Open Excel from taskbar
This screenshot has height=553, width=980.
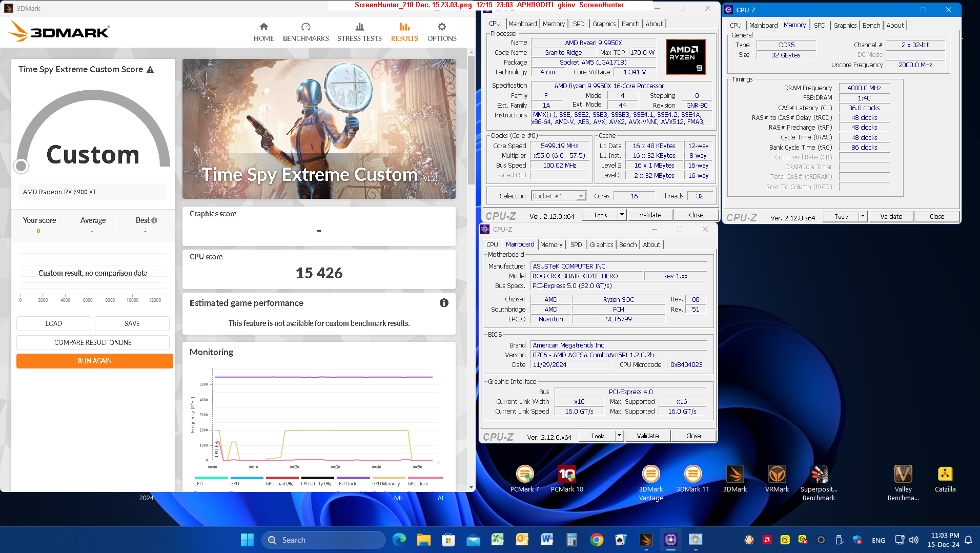point(498,540)
